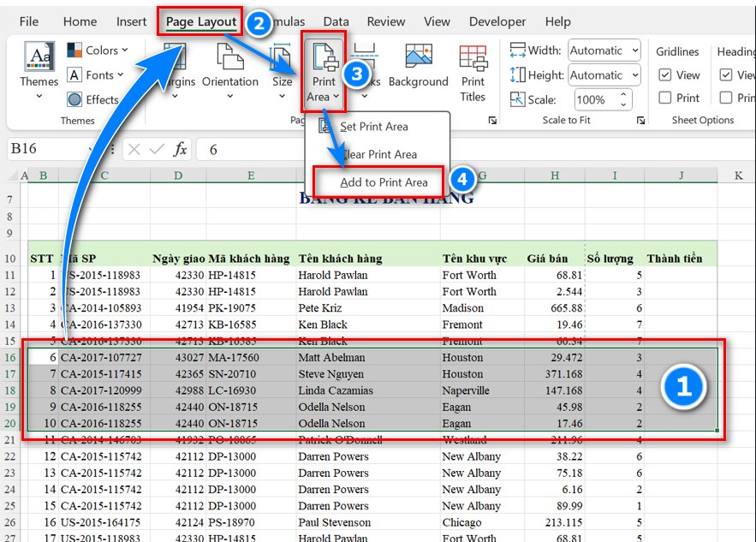Toggle the Headings View checkbox

[x=726, y=75]
